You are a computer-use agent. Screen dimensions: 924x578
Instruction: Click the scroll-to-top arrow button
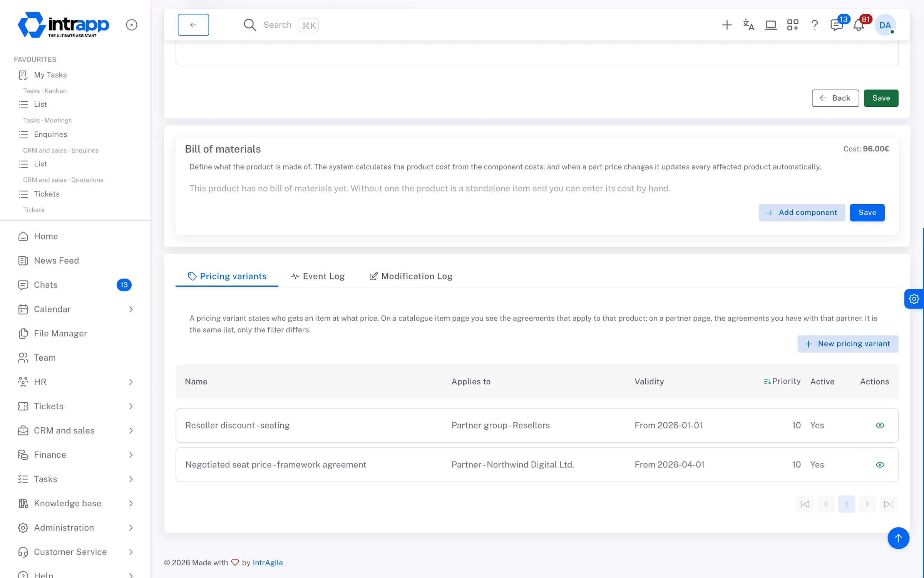(898, 538)
